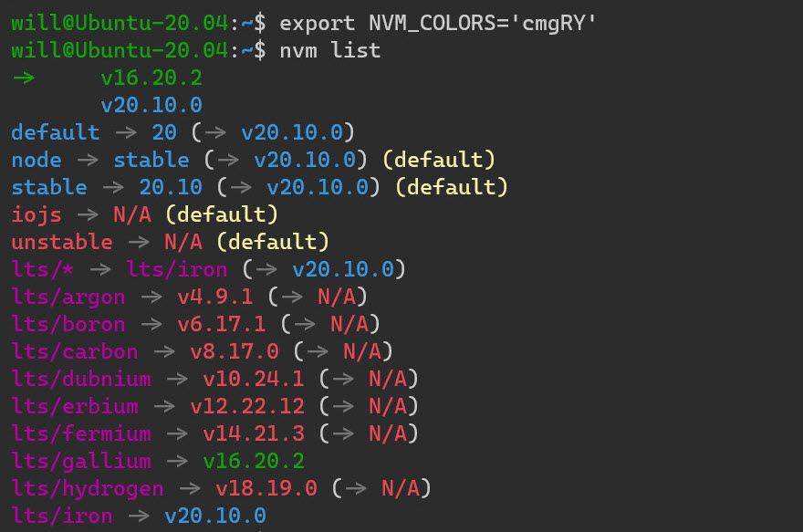Click the value "20" in the default alias row
The height and width of the screenshot is (532, 803).
click(x=164, y=132)
